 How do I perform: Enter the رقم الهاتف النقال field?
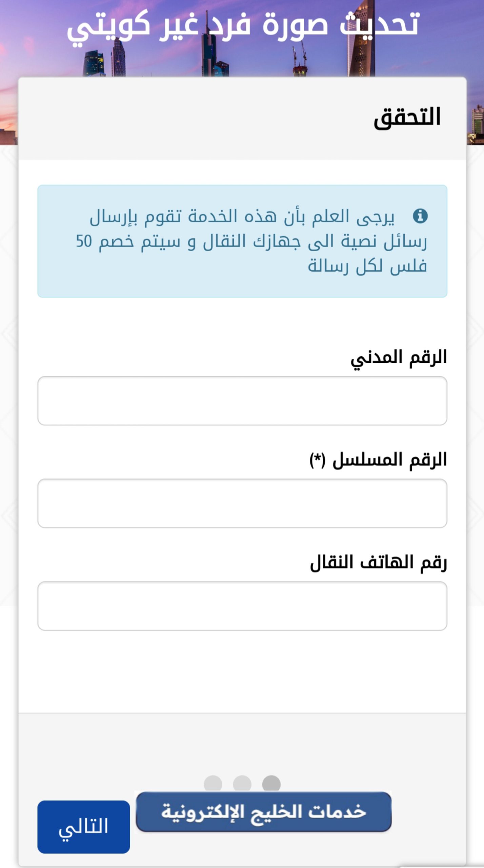pos(242,606)
